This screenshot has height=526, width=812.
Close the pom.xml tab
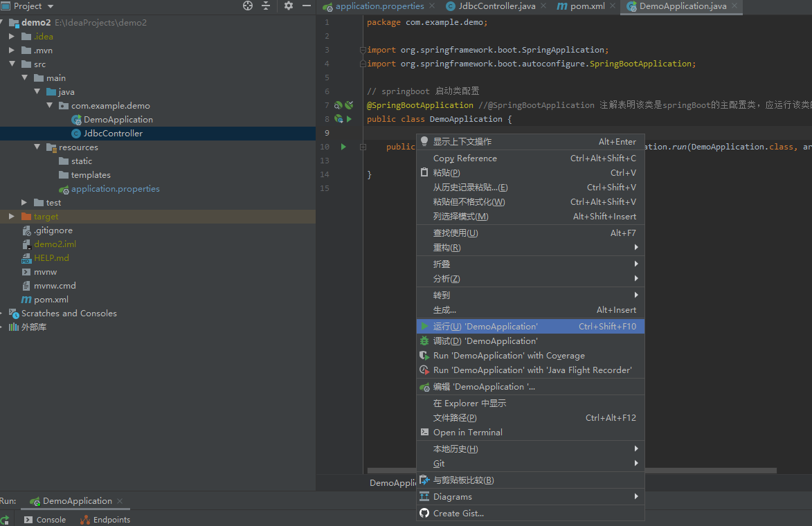coord(613,6)
